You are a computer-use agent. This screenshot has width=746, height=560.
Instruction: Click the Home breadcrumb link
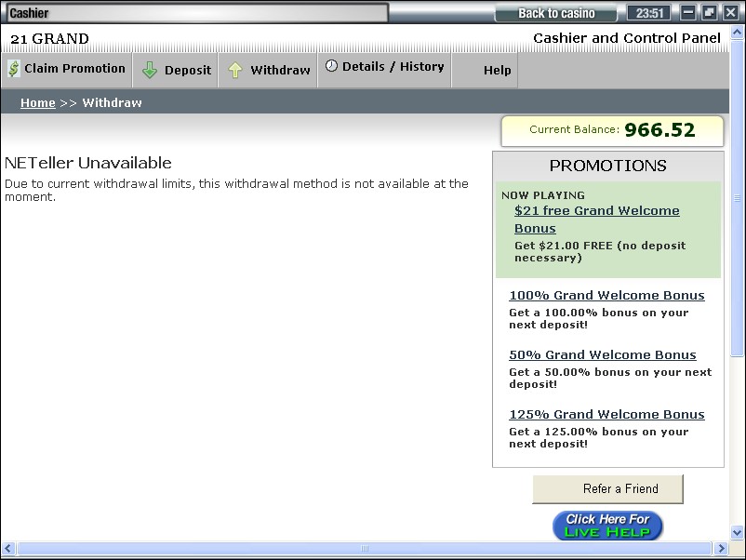[x=37, y=102]
